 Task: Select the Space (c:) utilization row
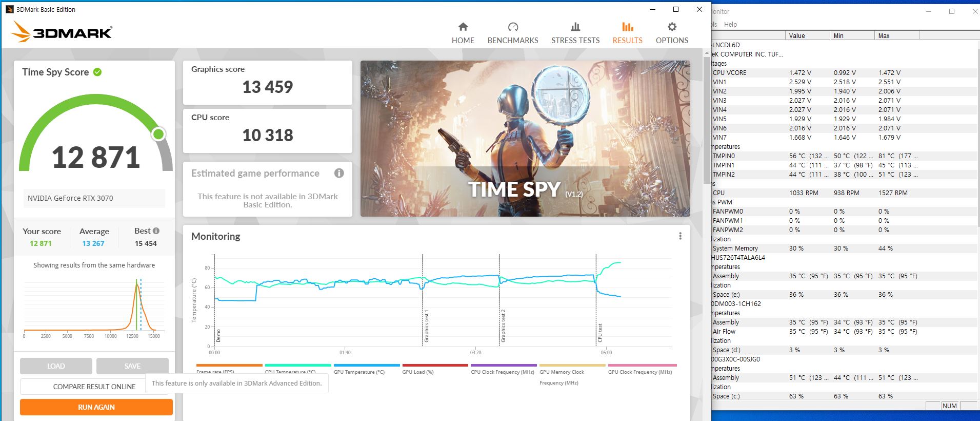(845, 396)
